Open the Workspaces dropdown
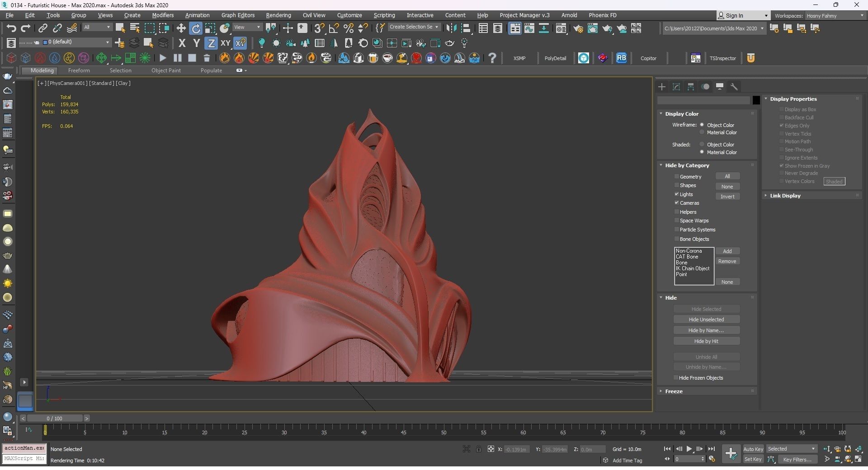The width and height of the screenshot is (868, 470). tap(834, 16)
